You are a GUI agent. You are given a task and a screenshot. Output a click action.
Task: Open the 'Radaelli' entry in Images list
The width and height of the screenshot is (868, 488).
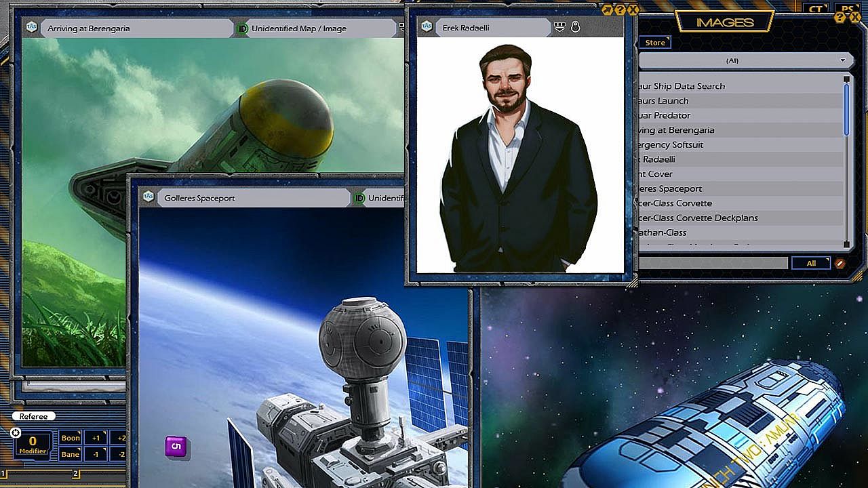click(740, 159)
